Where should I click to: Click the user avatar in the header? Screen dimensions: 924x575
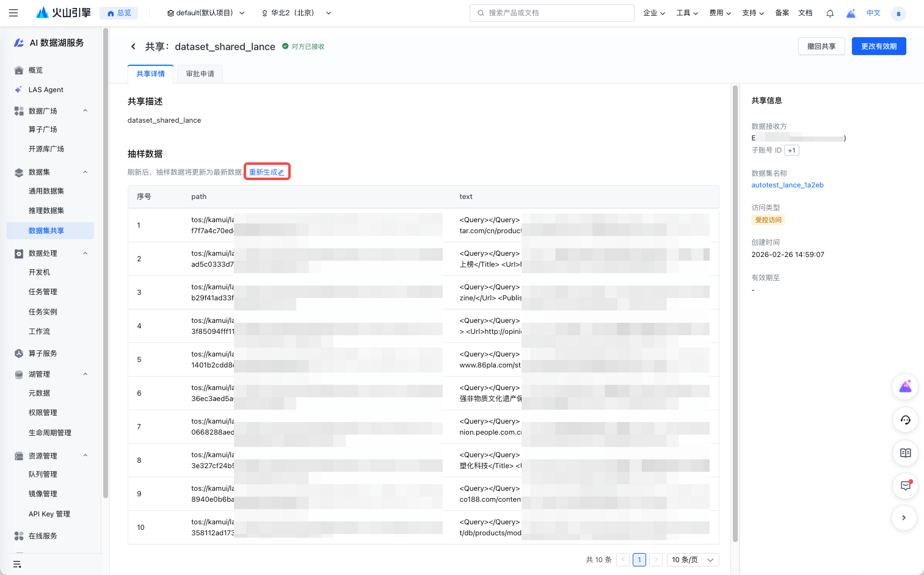[898, 13]
